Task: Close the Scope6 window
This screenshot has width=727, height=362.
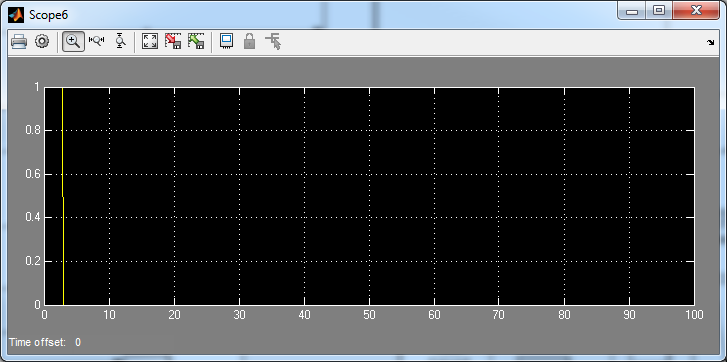Action: point(695,11)
